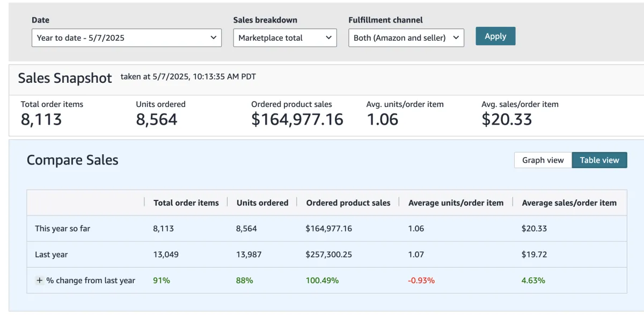Click the Average units/order item column header
The height and width of the screenshot is (323, 644).
pyautogui.click(x=456, y=203)
